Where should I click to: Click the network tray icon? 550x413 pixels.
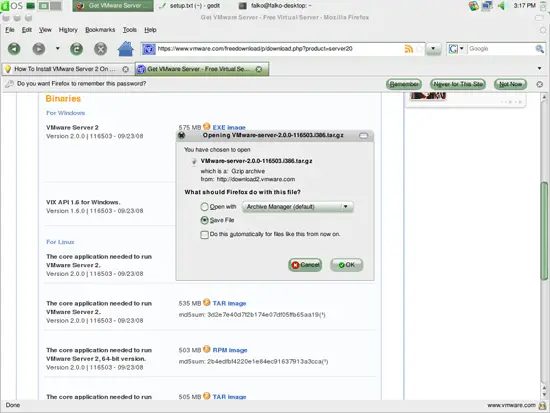487,6
